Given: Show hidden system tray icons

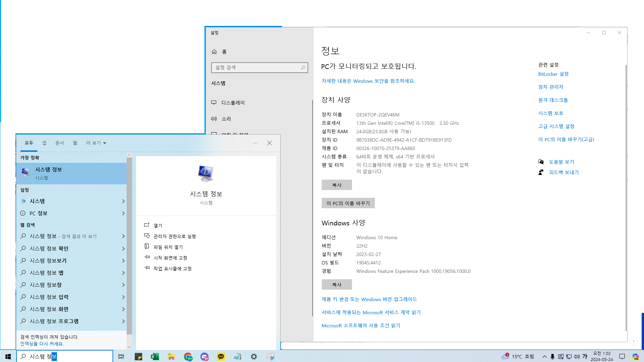Looking at the screenshot, I should pyautogui.click(x=544, y=356).
